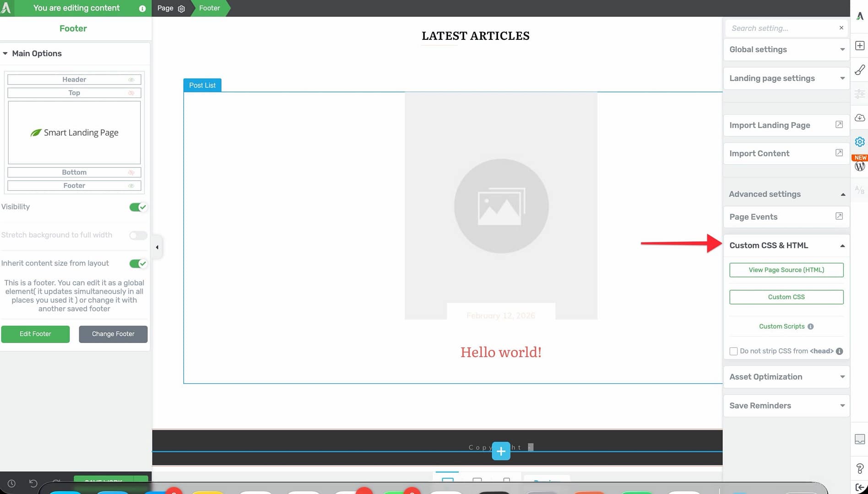868x494 pixels.
Task: Click the blue plus button on the footer
Action: 501,451
